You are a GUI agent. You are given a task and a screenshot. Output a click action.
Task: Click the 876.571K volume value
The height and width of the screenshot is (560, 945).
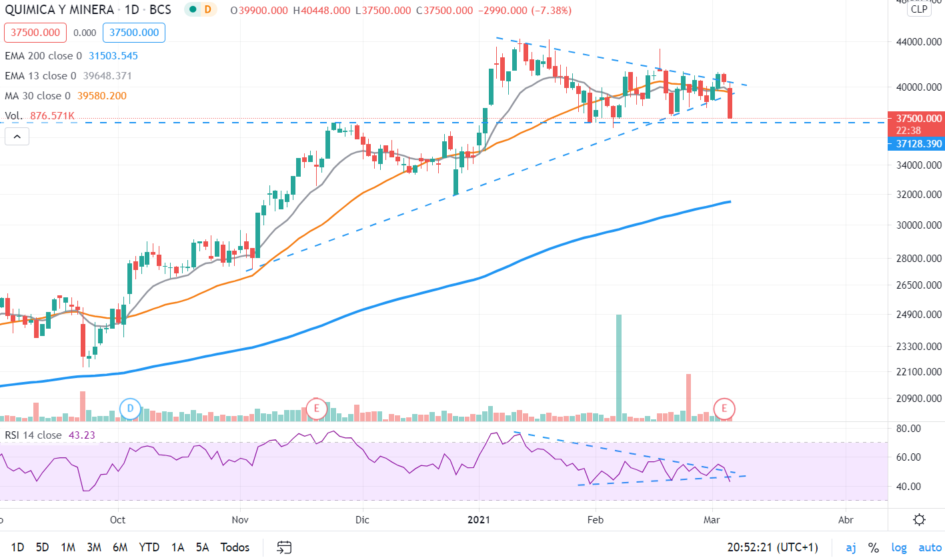(52, 116)
